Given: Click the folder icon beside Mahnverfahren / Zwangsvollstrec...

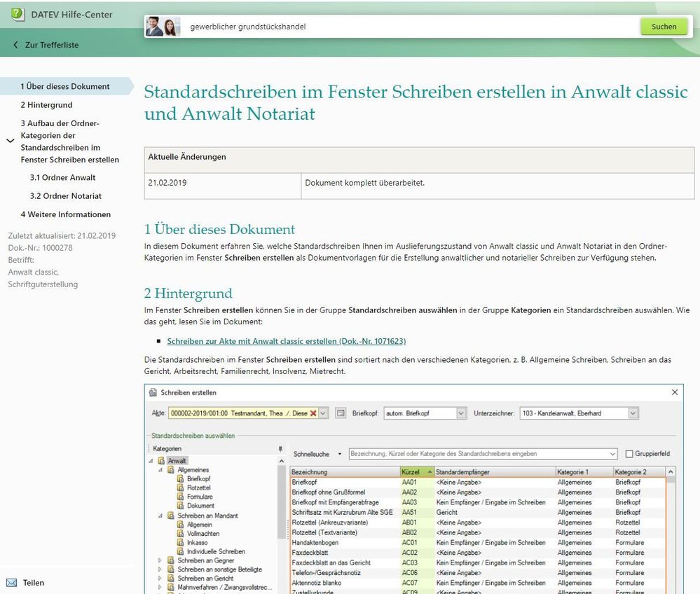Looking at the screenshot, I should (171, 587).
